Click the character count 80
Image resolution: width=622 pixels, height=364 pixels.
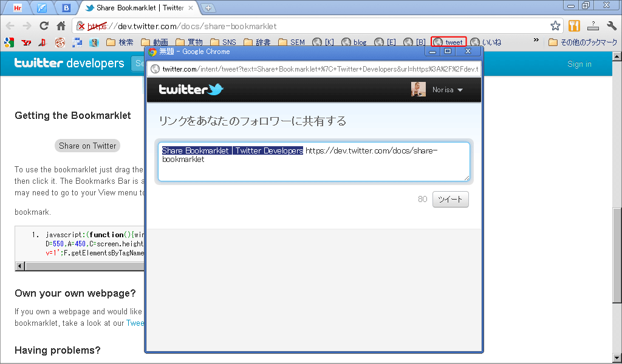(423, 199)
